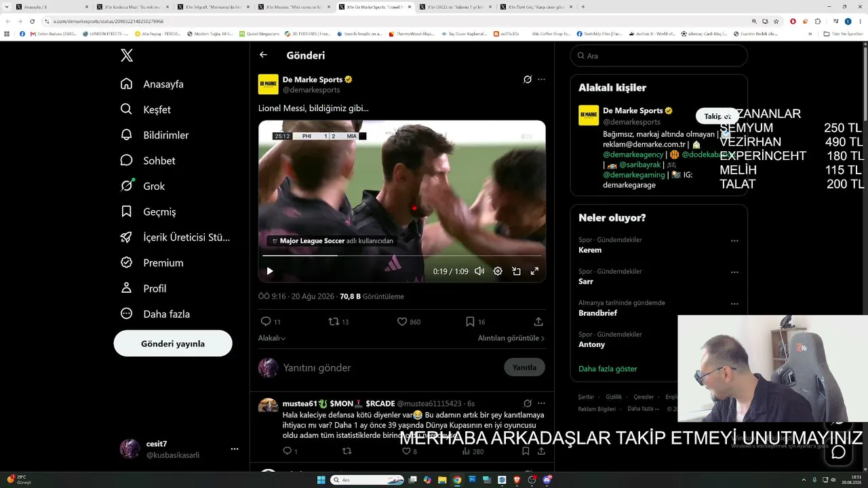The height and width of the screenshot is (488, 868).
Task: Open Profil from the sidebar
Action: click(143, 288)
